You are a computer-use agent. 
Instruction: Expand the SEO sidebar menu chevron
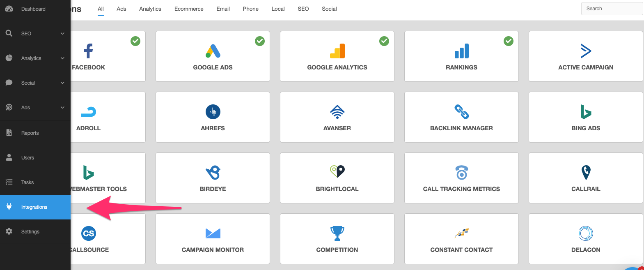click(62, 33)
